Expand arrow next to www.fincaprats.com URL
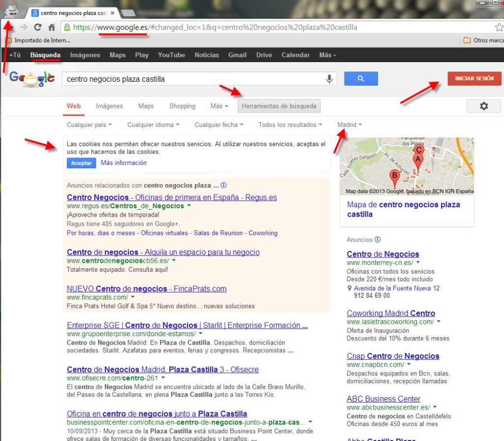 pos(133,297)
